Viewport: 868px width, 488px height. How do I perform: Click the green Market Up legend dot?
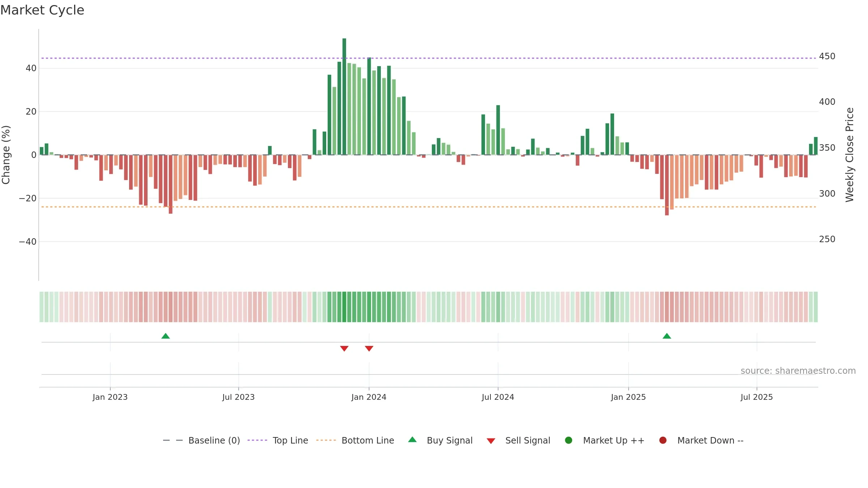coord(569,440)
